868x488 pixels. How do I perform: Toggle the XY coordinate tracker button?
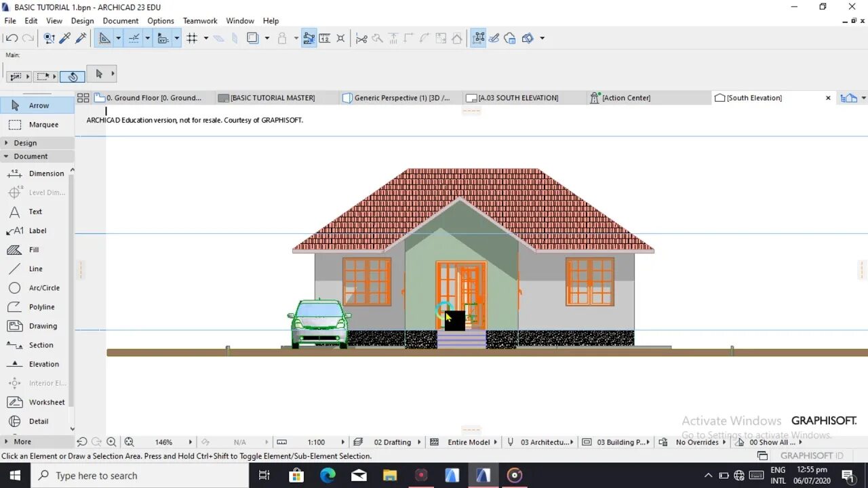click(x=163, y=39)
